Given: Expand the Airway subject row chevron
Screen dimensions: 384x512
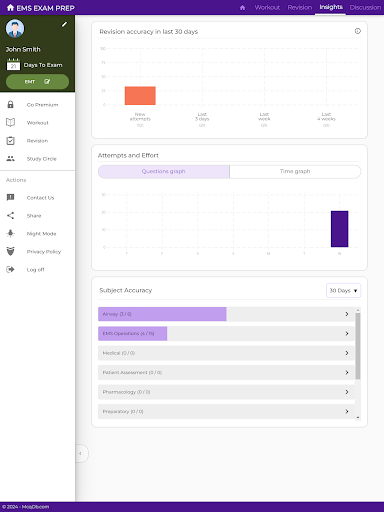Looking at the screenshot, I should [x=347, y=314].
